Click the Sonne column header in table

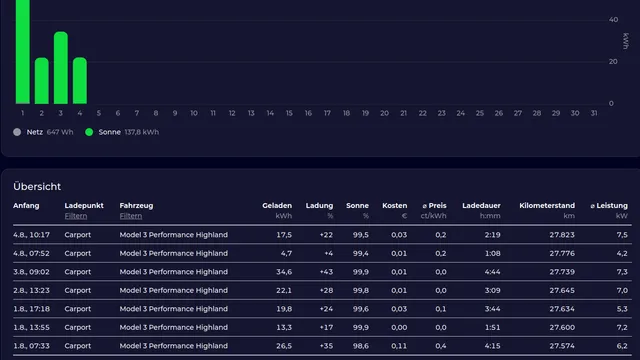pyautogui.click(x=357, y=206)
